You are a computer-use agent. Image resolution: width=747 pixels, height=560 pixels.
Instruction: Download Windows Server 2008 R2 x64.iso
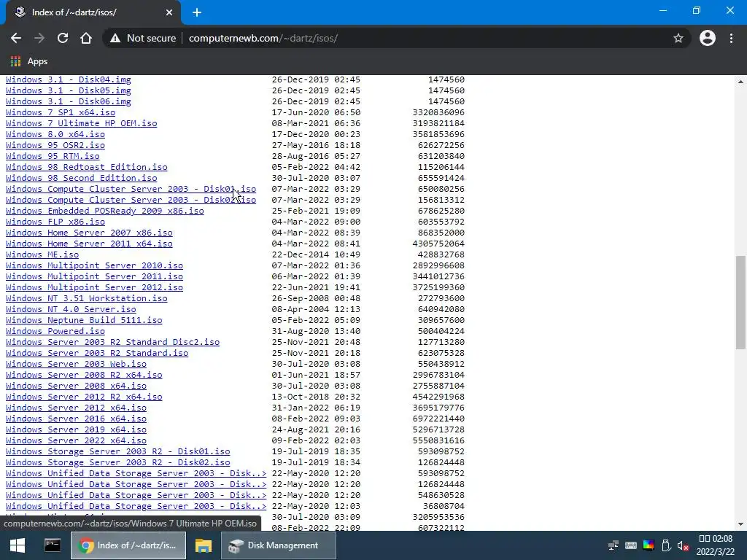pyautogui.click(x=84, y=376)
